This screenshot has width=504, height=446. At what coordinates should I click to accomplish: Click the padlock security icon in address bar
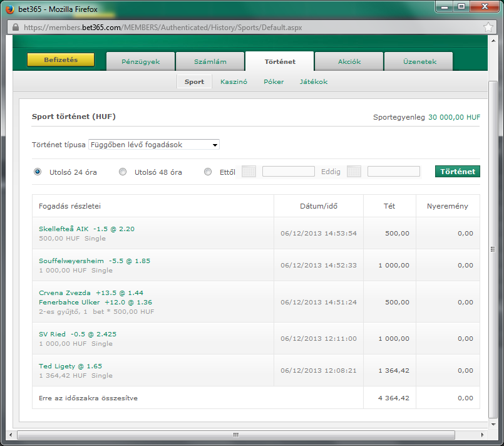(16, 28)
